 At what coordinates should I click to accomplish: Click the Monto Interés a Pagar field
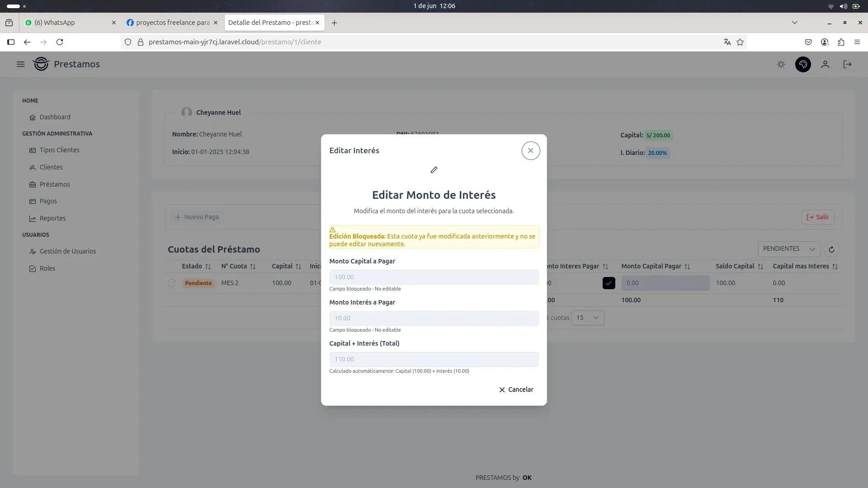click(x=434, y=318)
